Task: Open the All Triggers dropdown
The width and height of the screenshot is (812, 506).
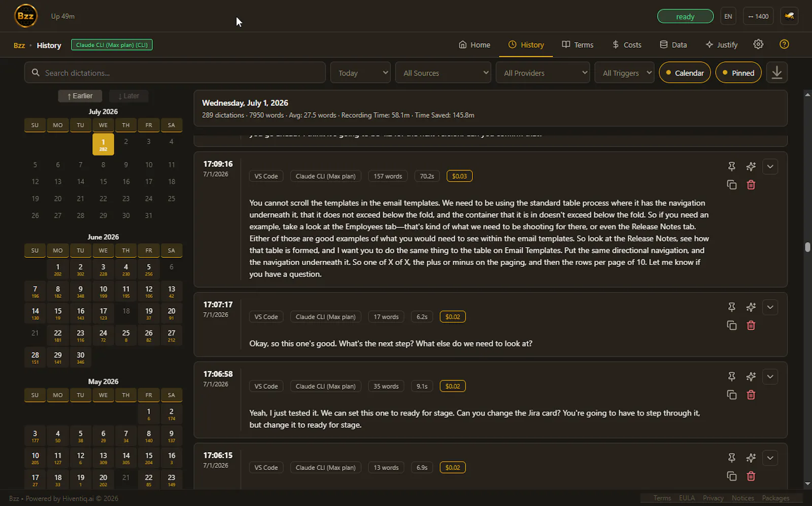Action: pos(625,73)
